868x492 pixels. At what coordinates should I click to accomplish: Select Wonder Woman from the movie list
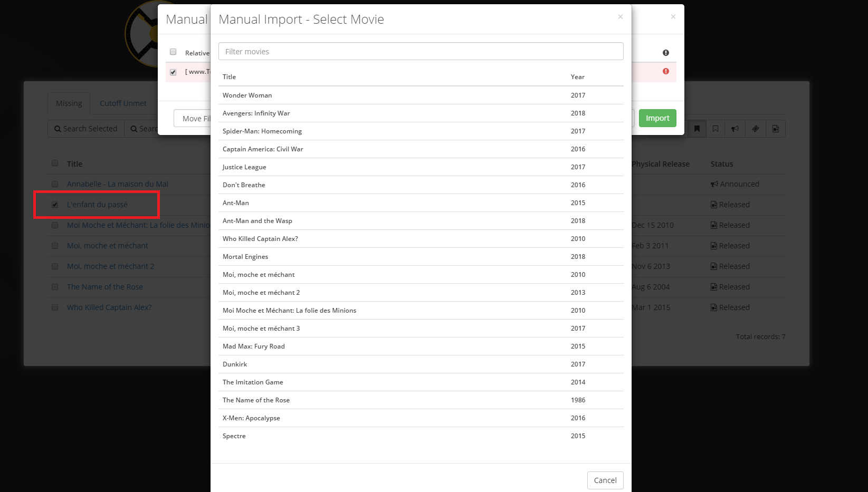click(x=247, y=95)
